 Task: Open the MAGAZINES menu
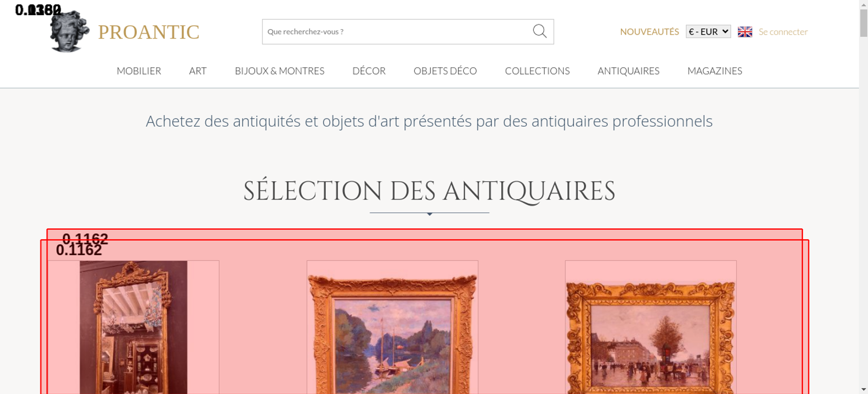[x=715, y=71]
